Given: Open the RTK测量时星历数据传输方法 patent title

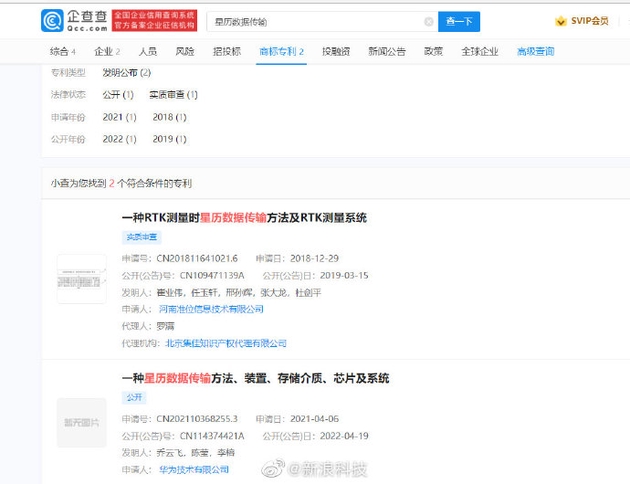Looking at the screenshot, I should (x=244, y=218).
